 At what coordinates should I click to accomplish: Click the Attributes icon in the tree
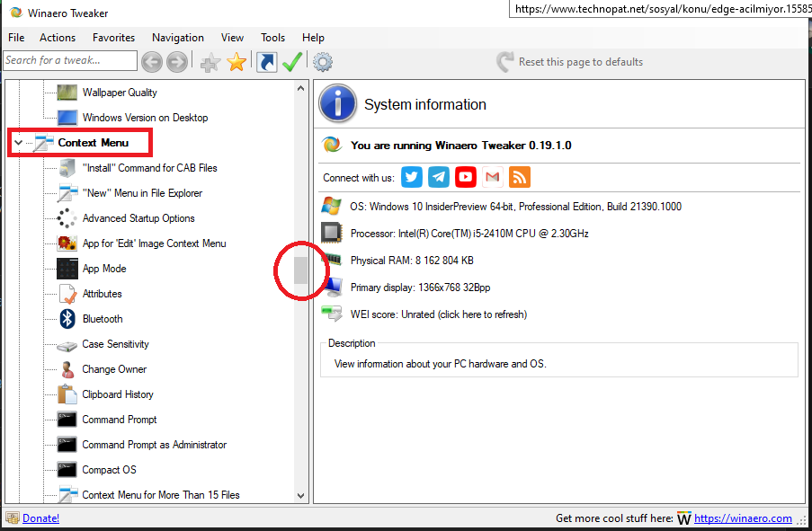tap(67, 294)
